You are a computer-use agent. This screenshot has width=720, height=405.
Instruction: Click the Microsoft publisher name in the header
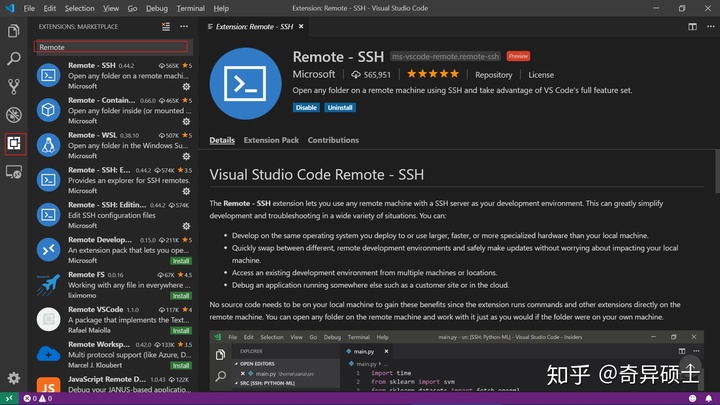[314, 74]
